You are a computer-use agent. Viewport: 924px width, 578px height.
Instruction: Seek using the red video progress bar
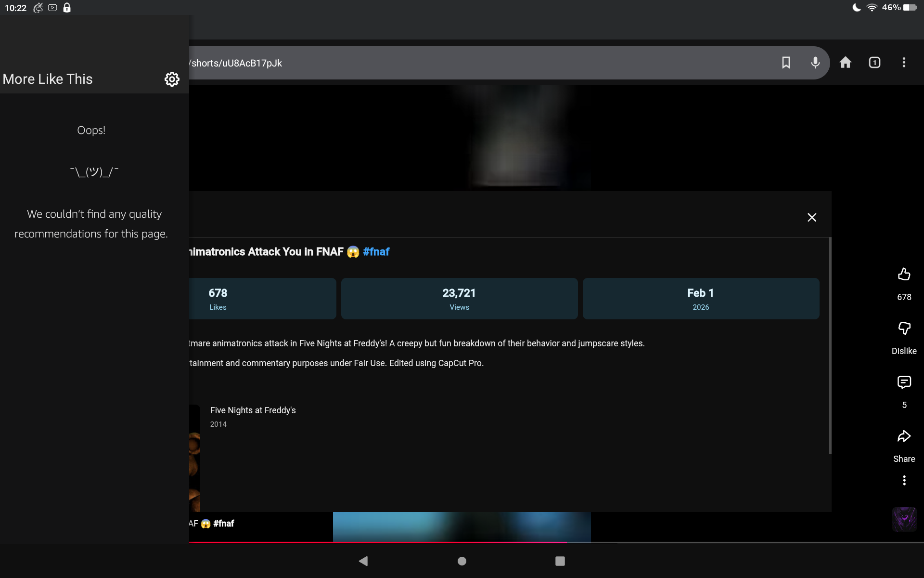tap(378, 542)
